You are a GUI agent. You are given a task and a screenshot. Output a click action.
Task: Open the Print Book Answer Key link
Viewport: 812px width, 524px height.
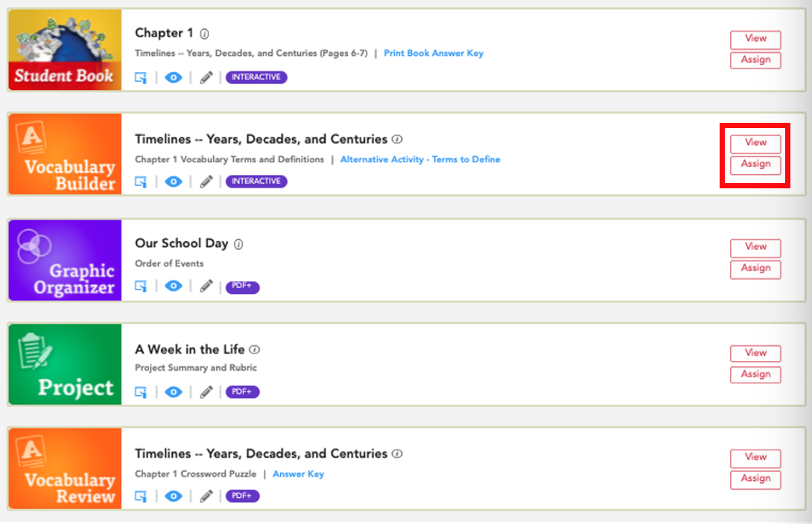[x=434, y=54]
